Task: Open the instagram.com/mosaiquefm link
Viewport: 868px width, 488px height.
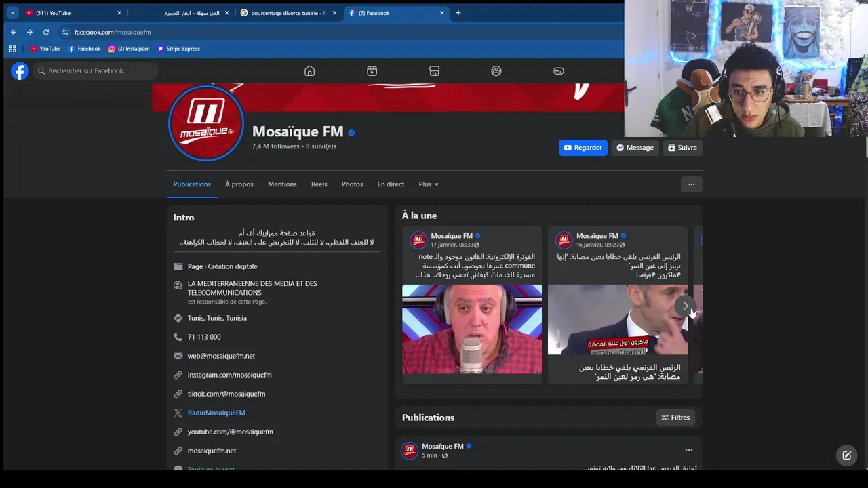Action: tap(230, 375)
